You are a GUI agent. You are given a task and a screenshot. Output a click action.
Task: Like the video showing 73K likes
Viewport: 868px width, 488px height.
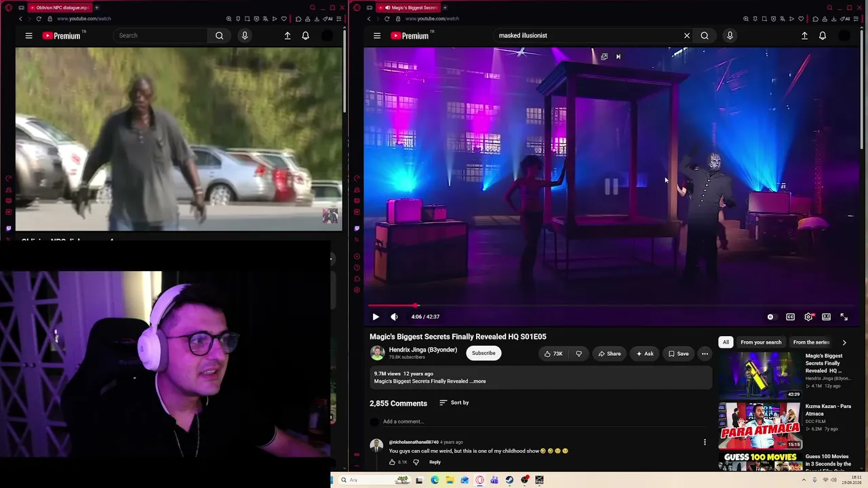[554, 353]
